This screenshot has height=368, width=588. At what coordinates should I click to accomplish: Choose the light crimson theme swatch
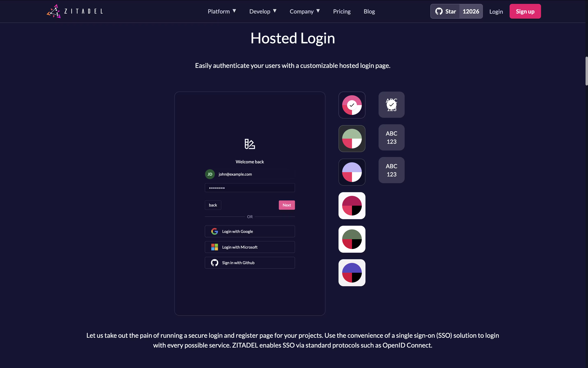coord(352,206)
